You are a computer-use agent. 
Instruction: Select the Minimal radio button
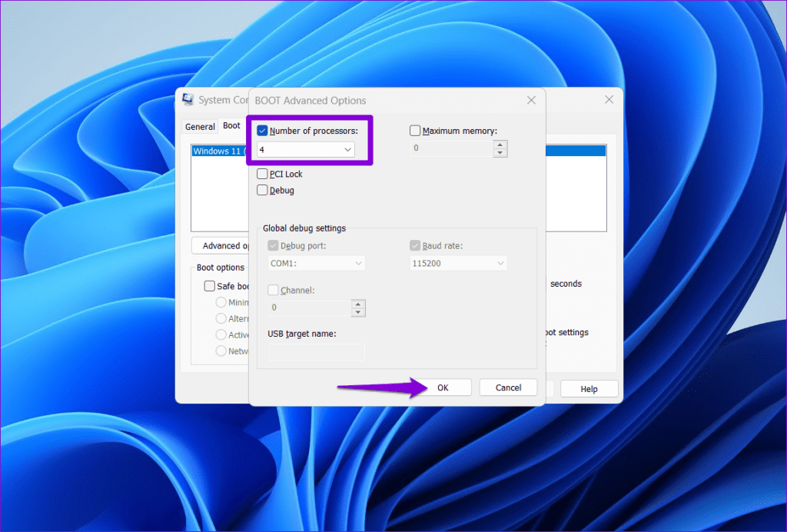[x=221, y=302]
